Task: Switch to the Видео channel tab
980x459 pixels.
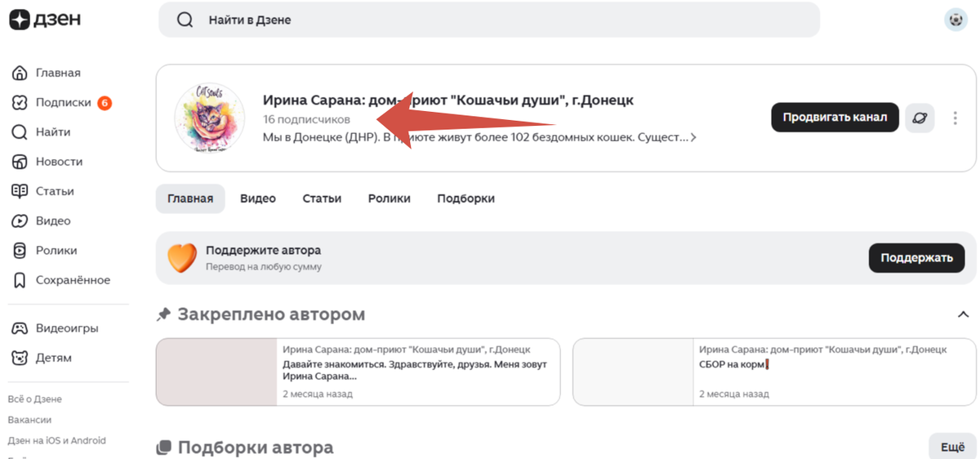Action: coord(258,198)
